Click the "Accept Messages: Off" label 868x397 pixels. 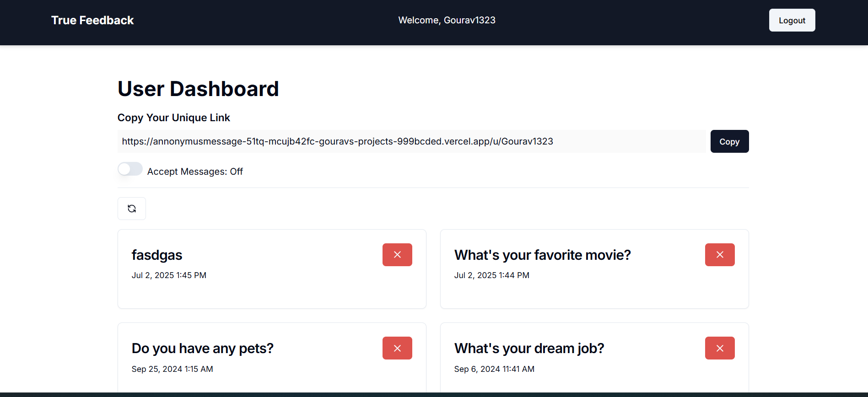pyautogui.click(x=195, y=172)
